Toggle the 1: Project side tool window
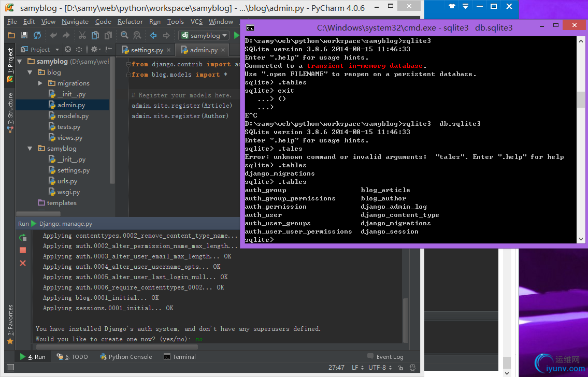 (x=10, y=65)
